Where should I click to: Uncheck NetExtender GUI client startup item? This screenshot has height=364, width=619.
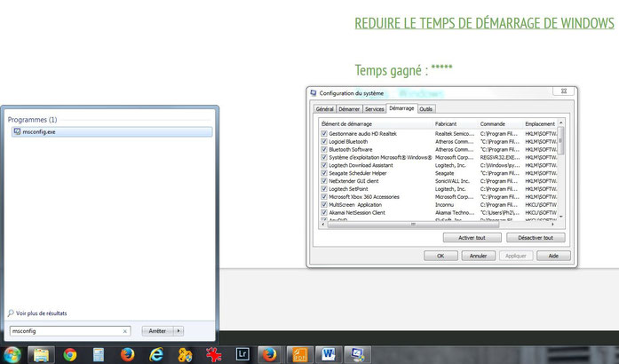[324, 181]
